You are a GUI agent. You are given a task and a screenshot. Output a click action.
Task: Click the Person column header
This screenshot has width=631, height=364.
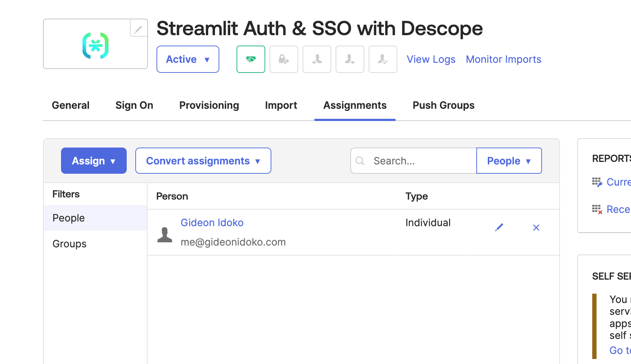172,196
